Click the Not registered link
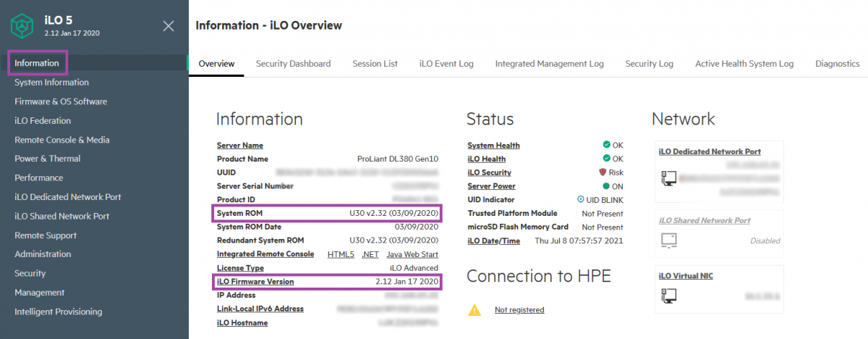868x339 pixels. pos(519,310)
